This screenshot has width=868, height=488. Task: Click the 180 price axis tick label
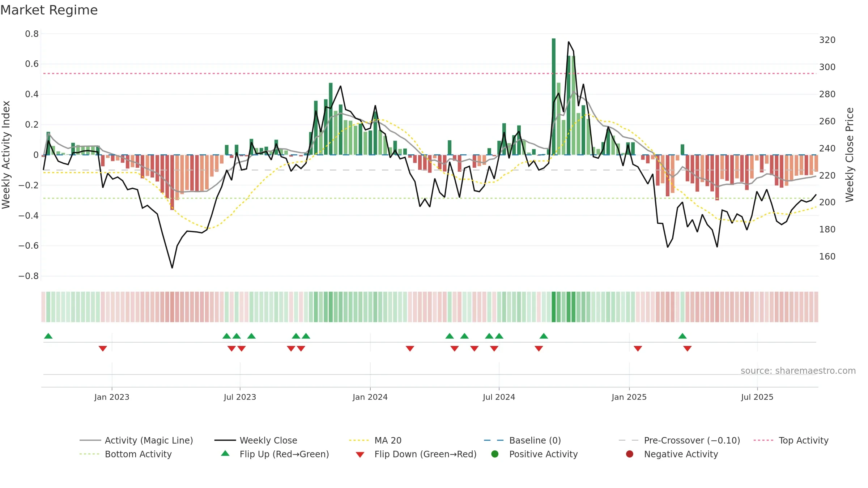(827, 230)
